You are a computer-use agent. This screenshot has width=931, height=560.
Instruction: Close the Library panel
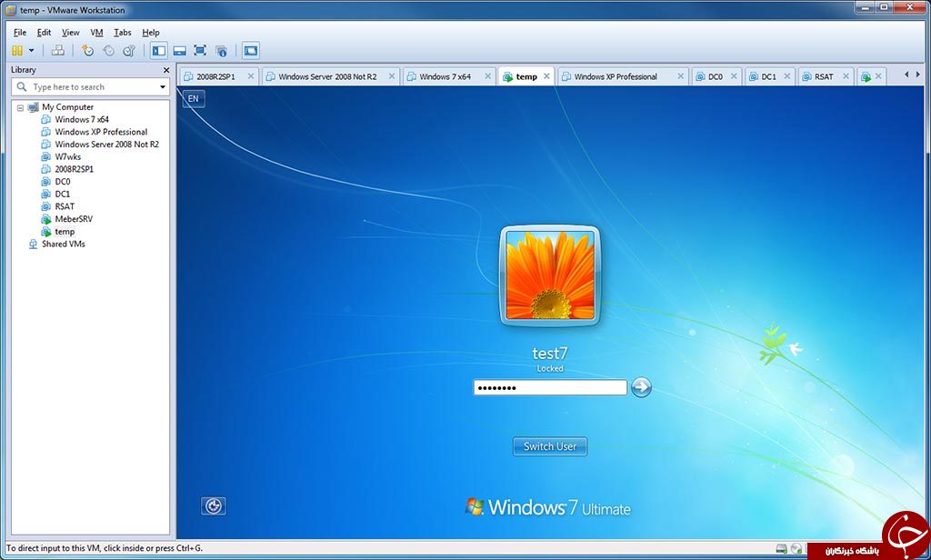(166, 70)
